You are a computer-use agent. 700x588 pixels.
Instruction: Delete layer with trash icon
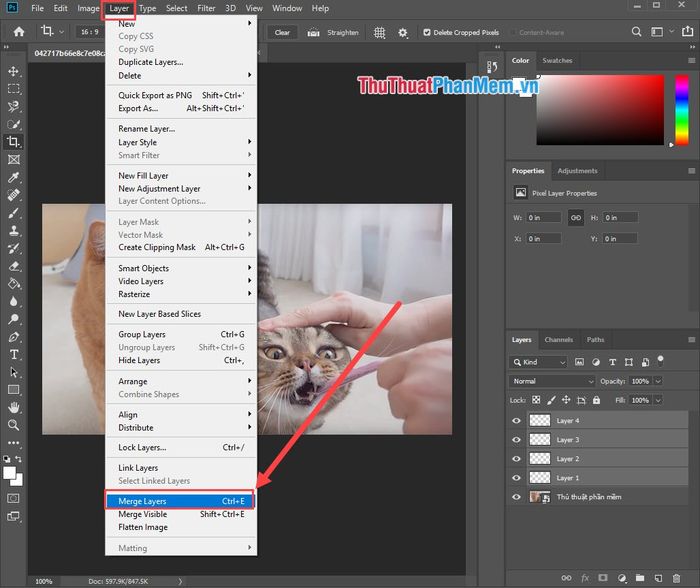pyautogui.click(x=676, y=578)
